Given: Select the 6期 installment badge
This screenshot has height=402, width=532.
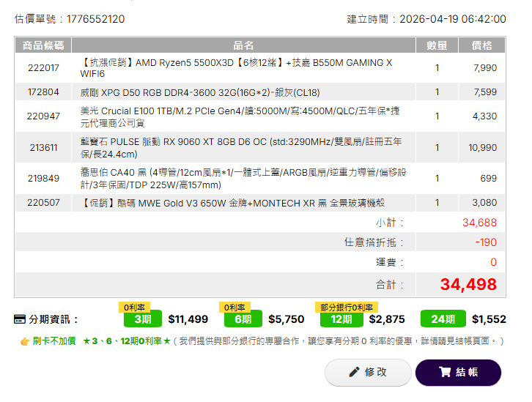Looking at the screenshot, I should [243, 319].
